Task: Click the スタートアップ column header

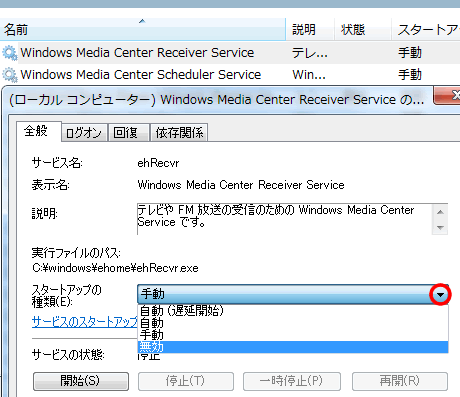Action: (x=426, y=30)
